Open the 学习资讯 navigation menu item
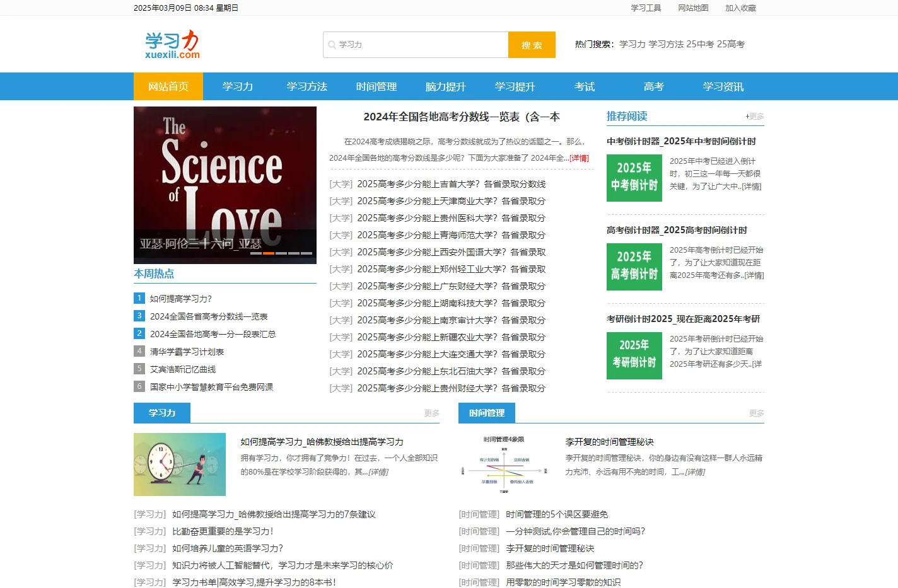The height and width of the screenshot is (588, 898). tap(723, 86)
